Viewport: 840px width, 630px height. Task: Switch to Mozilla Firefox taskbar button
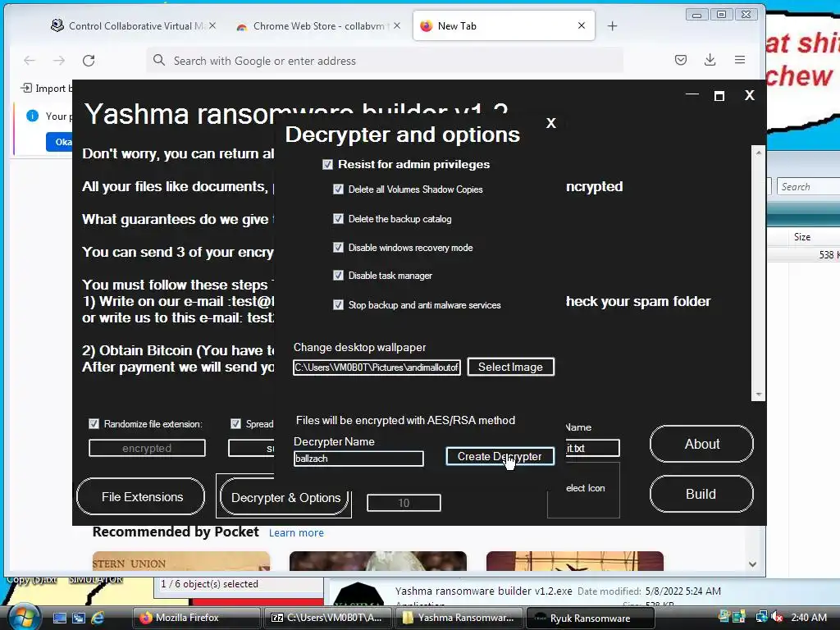(197, 618)
